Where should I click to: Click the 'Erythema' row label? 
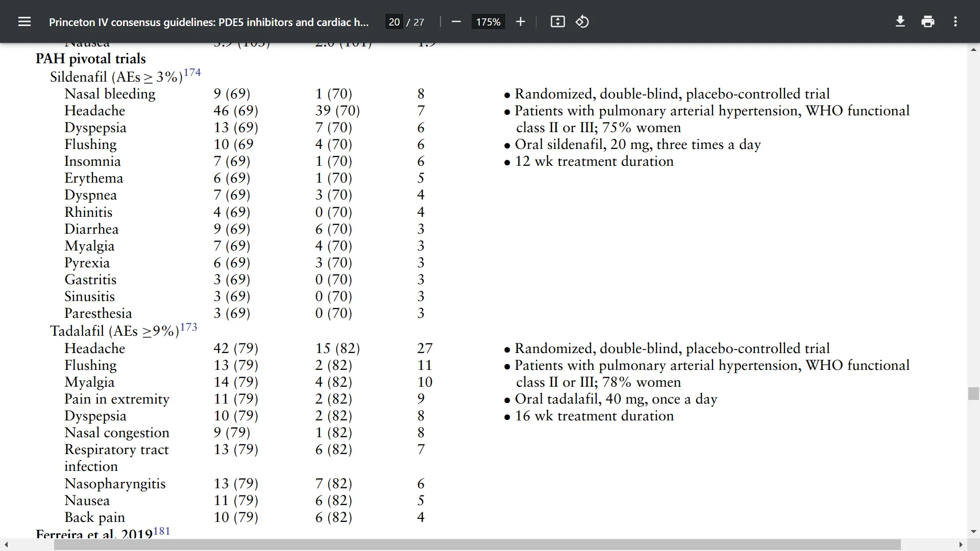point(93,178)
